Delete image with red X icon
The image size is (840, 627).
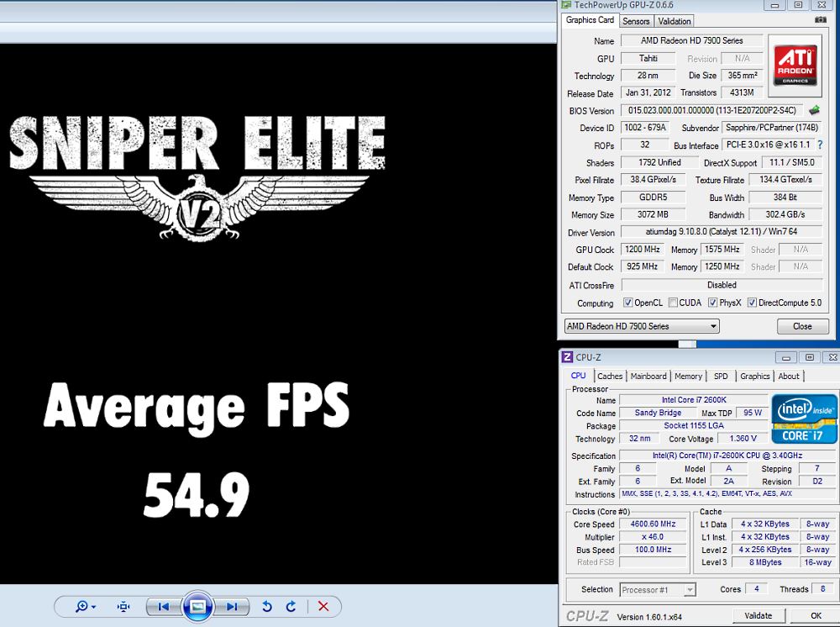[323, 606]
